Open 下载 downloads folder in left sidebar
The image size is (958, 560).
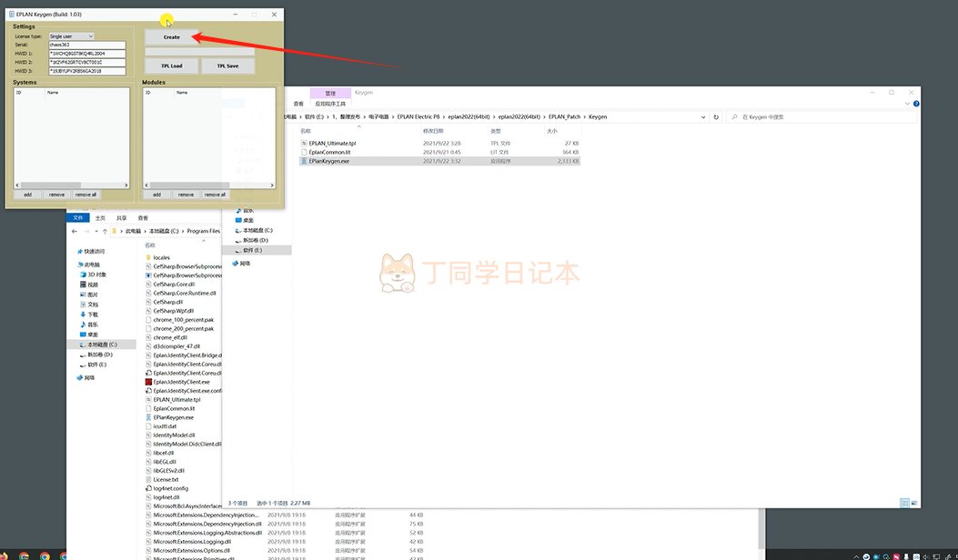tap(93, 314)
